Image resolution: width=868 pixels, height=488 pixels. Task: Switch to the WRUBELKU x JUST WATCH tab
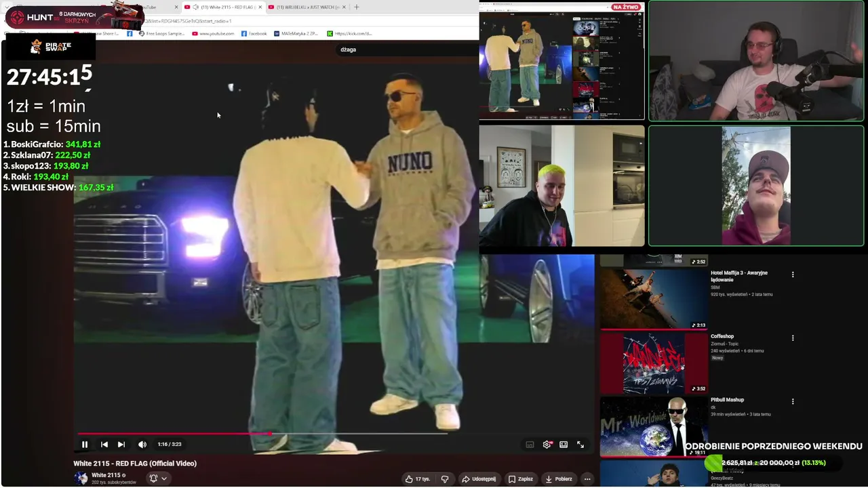[307, 7]
